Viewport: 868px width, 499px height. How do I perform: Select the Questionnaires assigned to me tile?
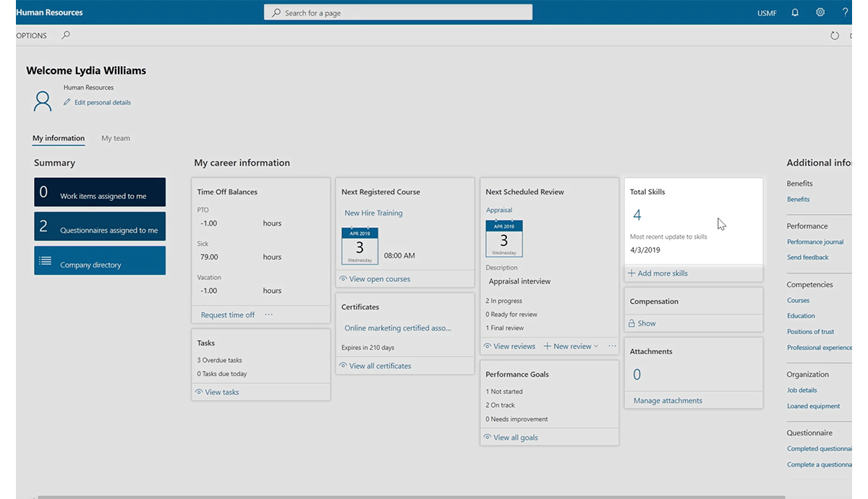100,226
